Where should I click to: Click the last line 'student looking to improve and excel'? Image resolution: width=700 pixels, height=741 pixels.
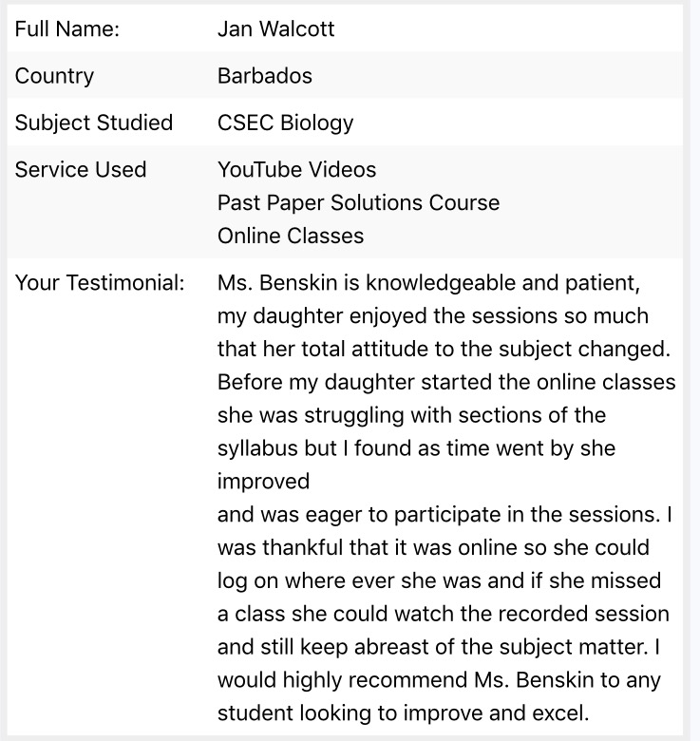(404, 713)
